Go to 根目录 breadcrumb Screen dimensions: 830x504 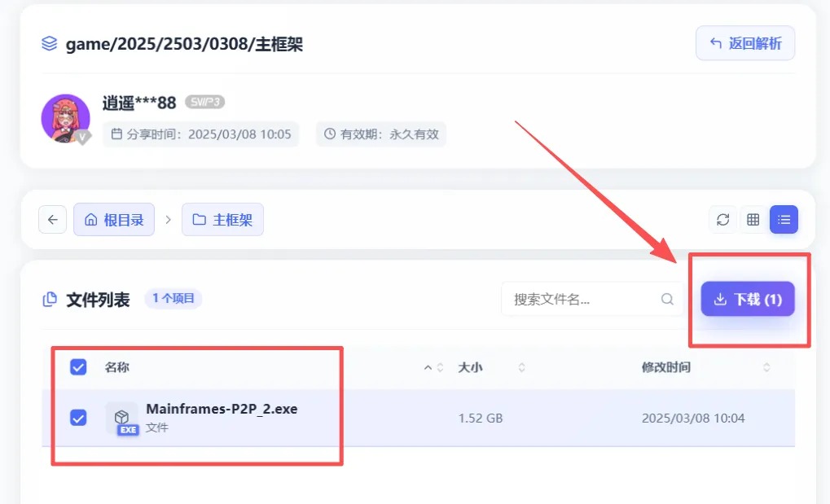pos(114,219)
